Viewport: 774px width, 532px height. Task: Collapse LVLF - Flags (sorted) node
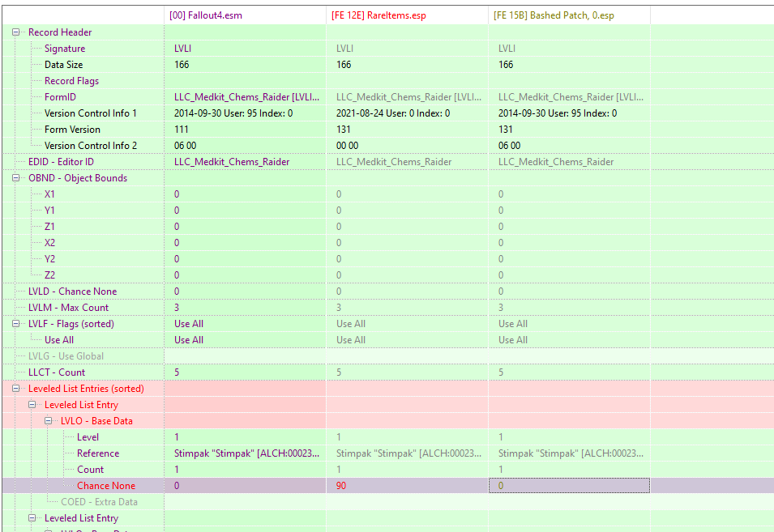[x=15, y=323]
